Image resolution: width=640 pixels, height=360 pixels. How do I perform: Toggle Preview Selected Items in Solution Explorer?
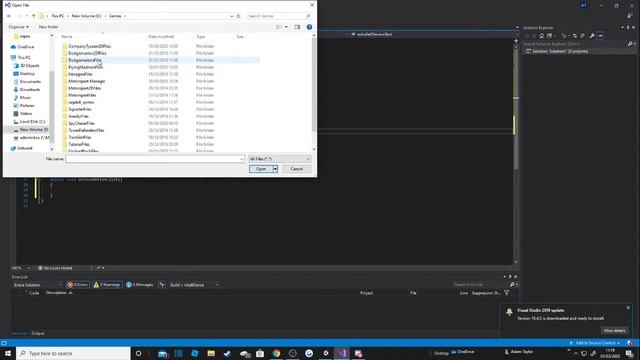pyautogui.click(x=600, y=36)
